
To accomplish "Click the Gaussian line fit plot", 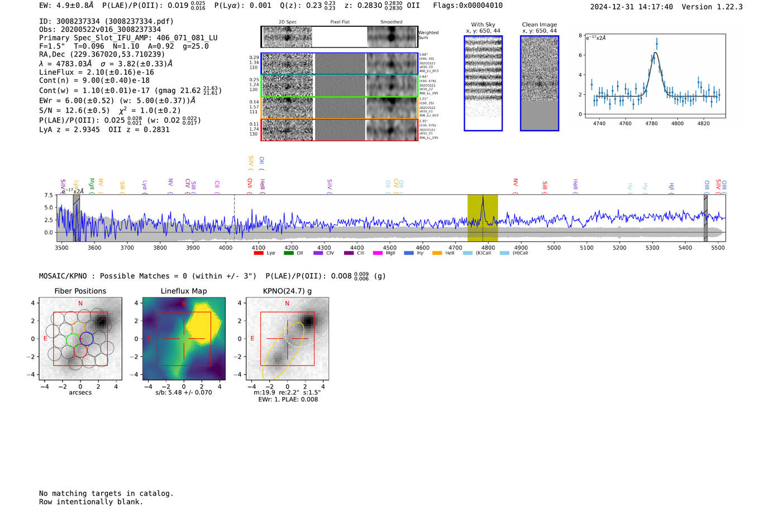I will (x=655, y=76).
